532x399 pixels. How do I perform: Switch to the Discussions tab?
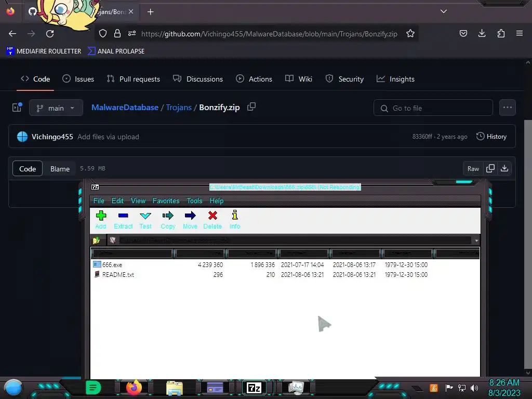(x=198, y=79)
